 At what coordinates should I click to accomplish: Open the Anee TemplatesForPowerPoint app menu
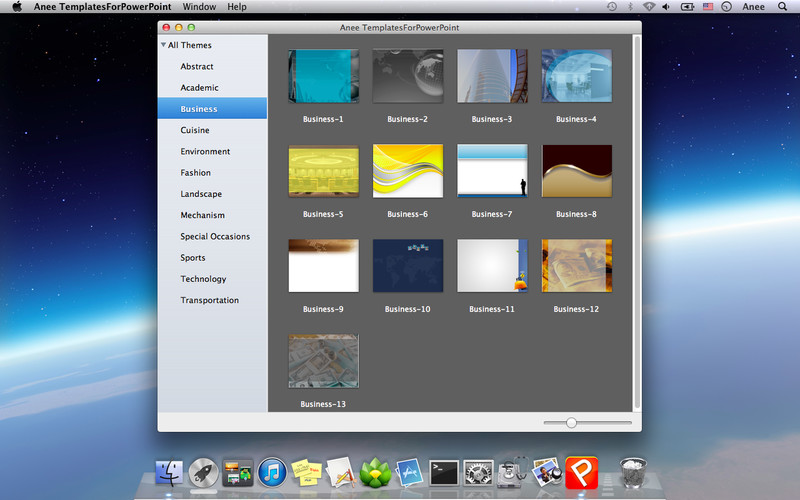pyautogui.click(x=103, y=7)
